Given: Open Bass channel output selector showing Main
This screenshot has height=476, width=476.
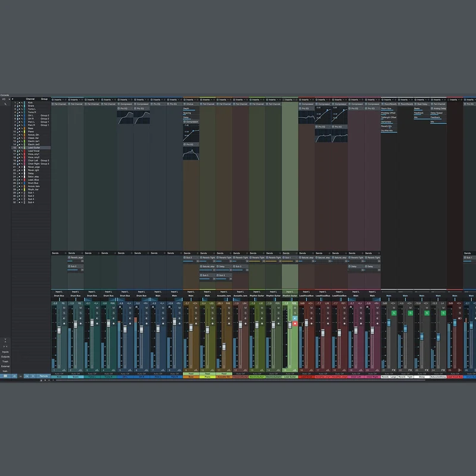Looking at the screenshot, I should 191,296.
